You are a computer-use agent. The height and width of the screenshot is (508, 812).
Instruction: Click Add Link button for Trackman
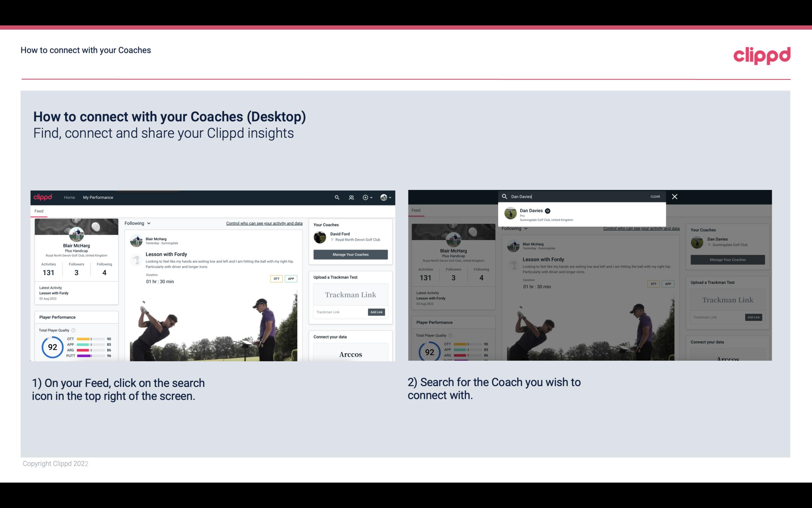click(377, 311)
